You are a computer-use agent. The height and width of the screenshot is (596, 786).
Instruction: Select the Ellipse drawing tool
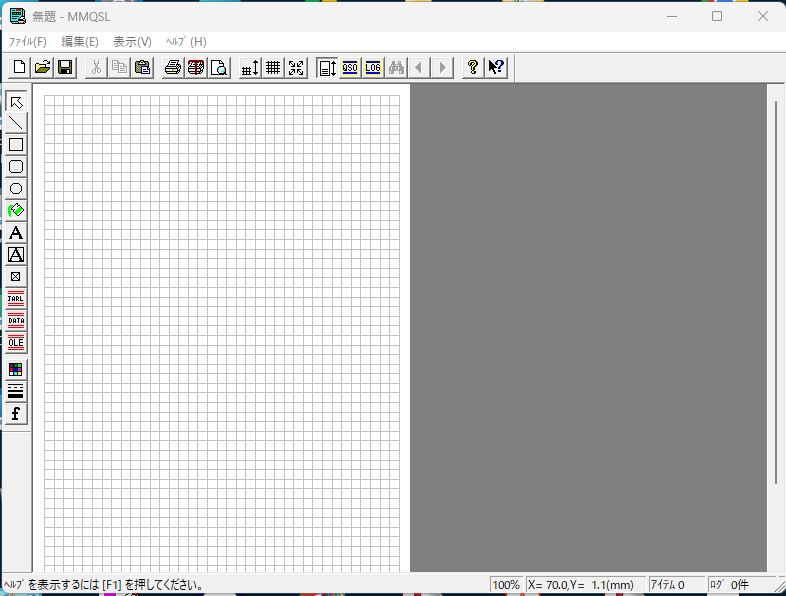(16, 189)
